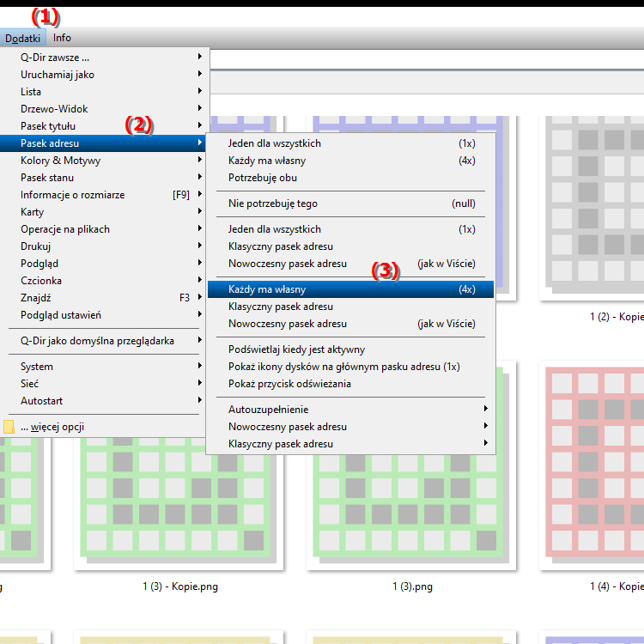644x644 pixels.
Task: Open the Podgląd ustawień submenu
Action: coord(105,315)
